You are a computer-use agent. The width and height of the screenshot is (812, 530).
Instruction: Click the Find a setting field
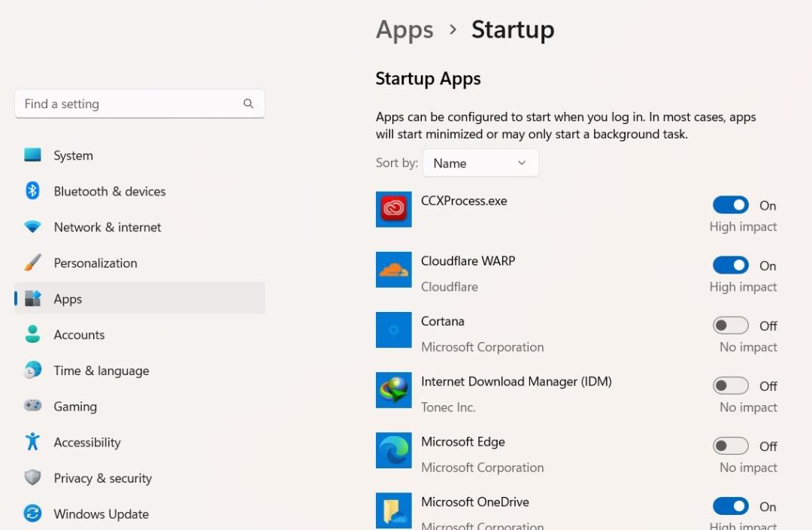pyautogui.click(x=140, y=104)
